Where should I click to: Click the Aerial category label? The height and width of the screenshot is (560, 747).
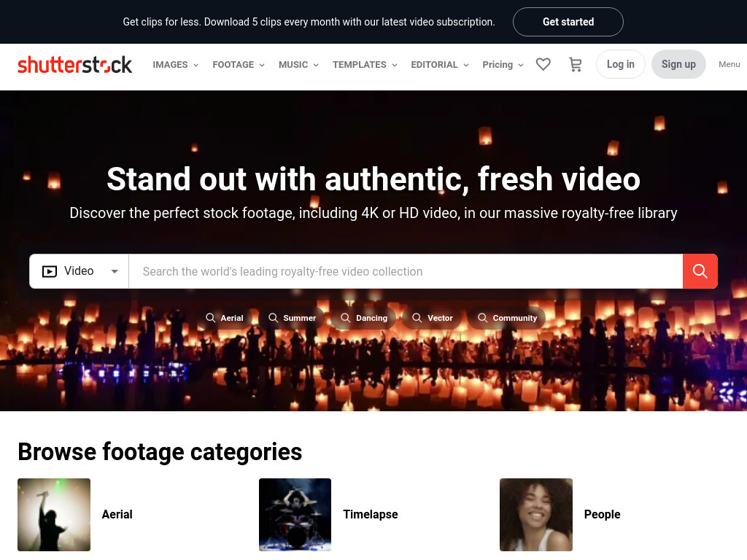pyautogui.click(x=117, y=514)
